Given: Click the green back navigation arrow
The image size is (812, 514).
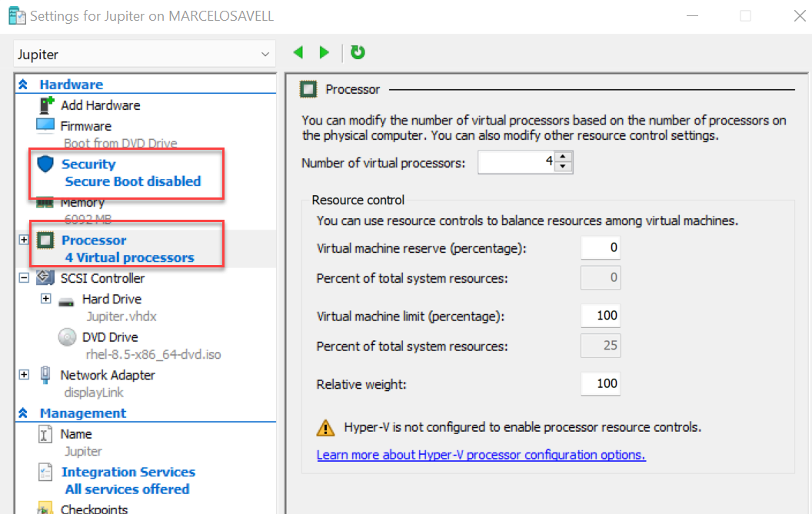Looking at the screenshot, I should pyautogui.click(x=298, y=52).
